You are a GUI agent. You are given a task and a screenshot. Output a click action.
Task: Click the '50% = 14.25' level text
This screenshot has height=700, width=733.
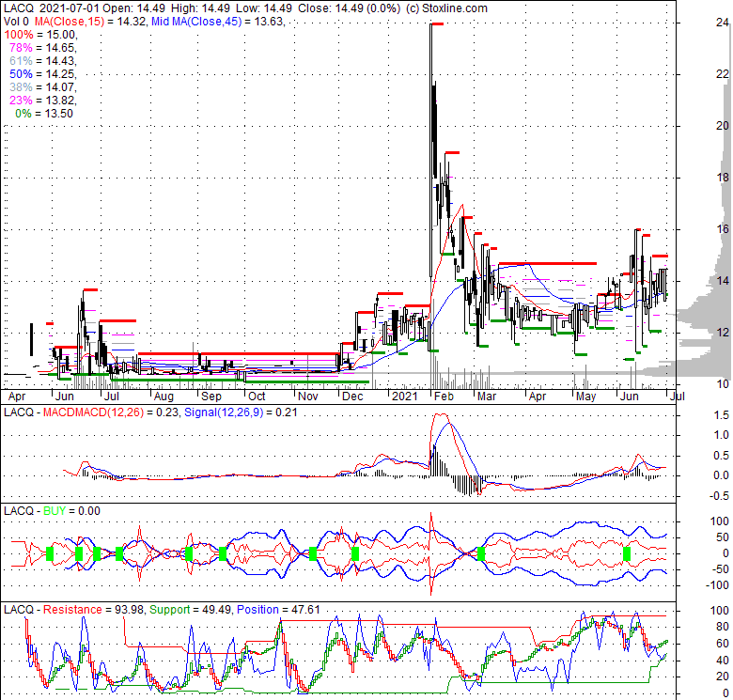tap(42, 74)
